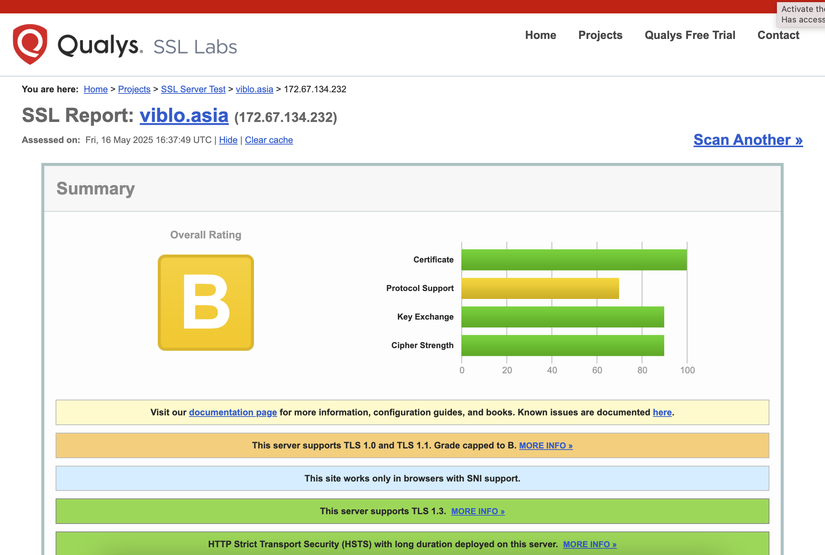Click the large B grade badge

206,302
